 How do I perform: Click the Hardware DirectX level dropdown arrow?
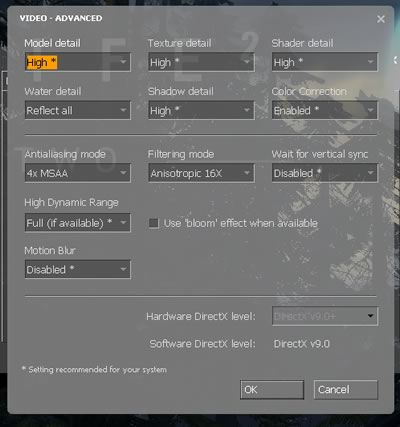click(x=370, y=316)
